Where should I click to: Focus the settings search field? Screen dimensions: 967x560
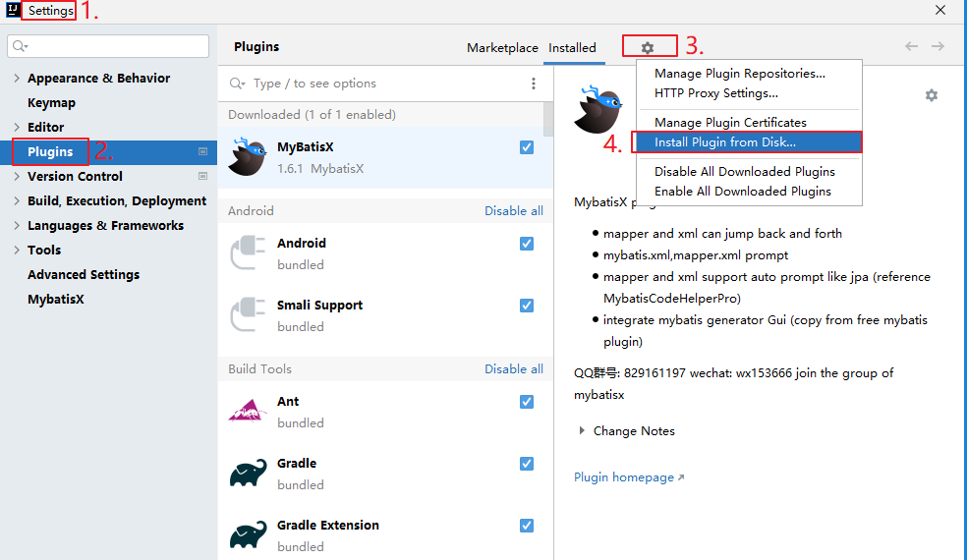point(108,46)
